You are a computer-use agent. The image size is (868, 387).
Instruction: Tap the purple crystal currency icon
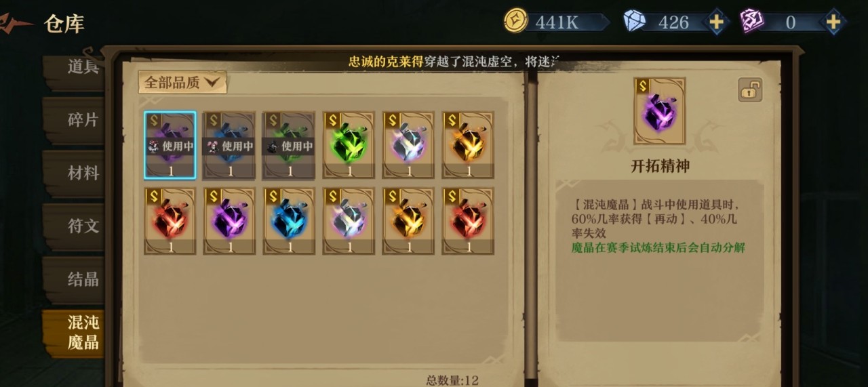point(751,21)
